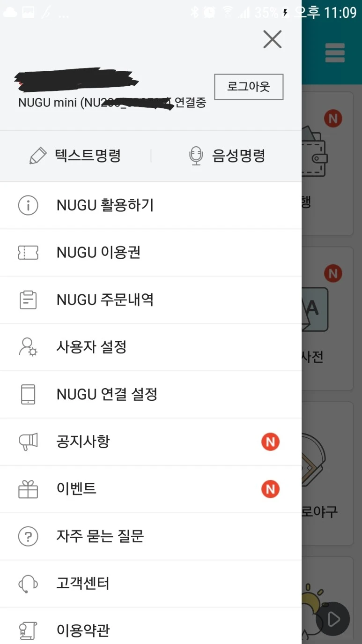Image resolution: width=362 pixels, height=644 pixels.
Task: Open the headset icon for 고객센터
Action: [28, 584]
